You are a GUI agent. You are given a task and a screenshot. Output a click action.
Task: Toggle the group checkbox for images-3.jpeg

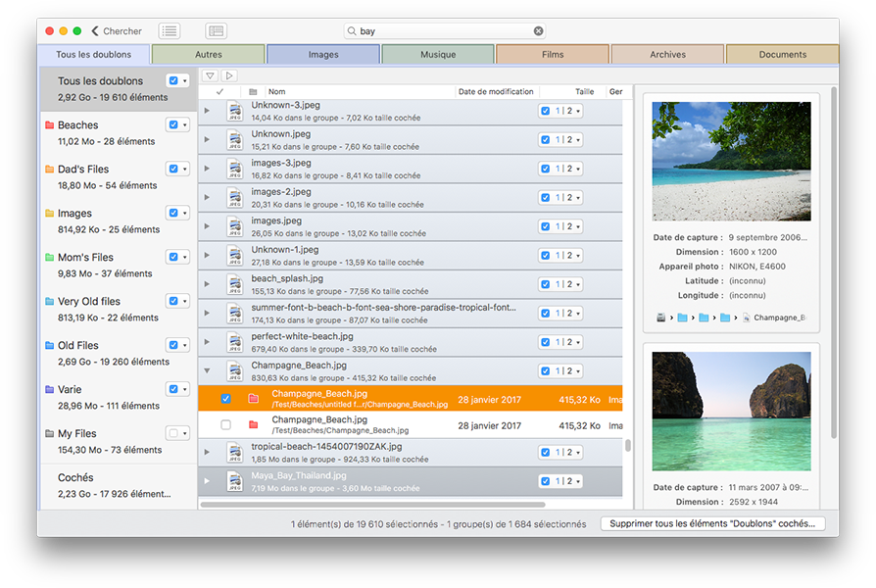(x=545, y=169)
